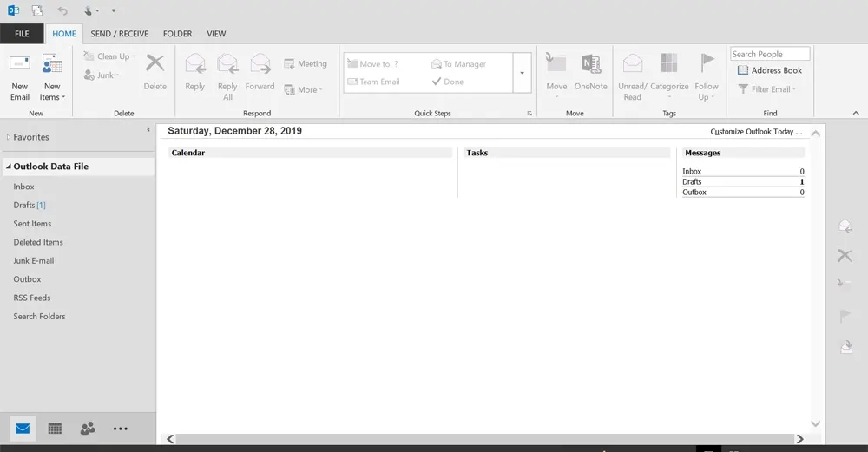Click the horizontal scrollbar right arrow

coord(800,439)
